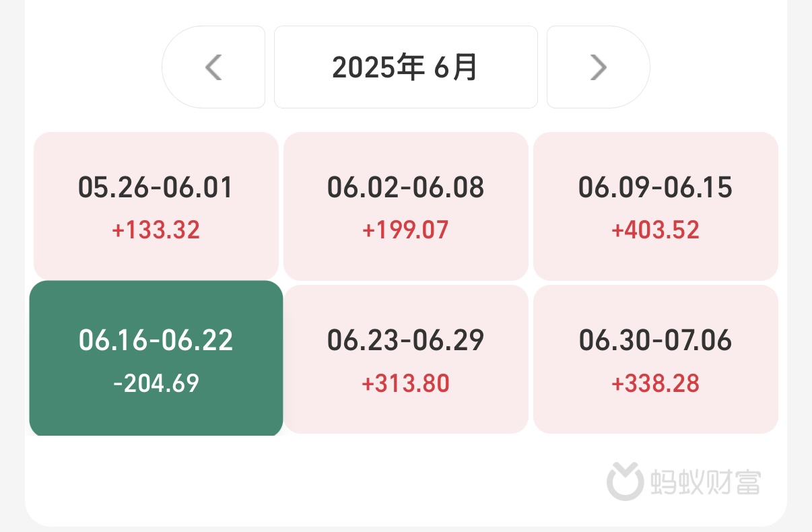Click the +403.52 gain amount

655,230
